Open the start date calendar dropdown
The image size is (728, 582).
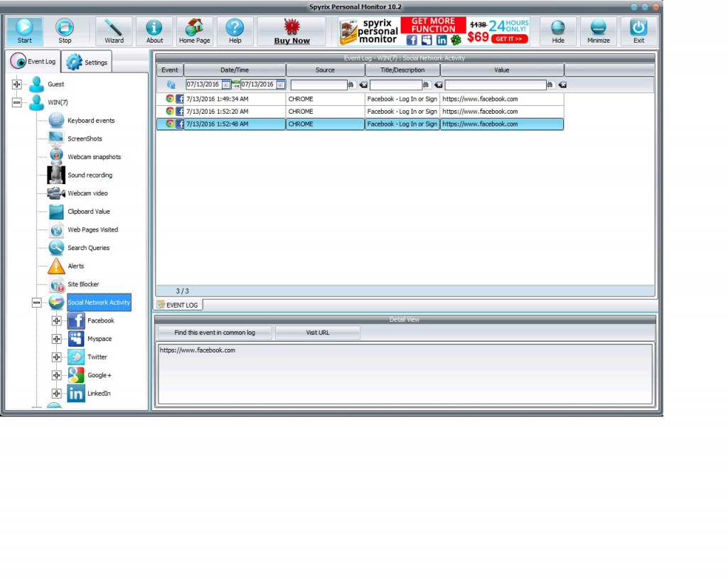coord(226,85)
